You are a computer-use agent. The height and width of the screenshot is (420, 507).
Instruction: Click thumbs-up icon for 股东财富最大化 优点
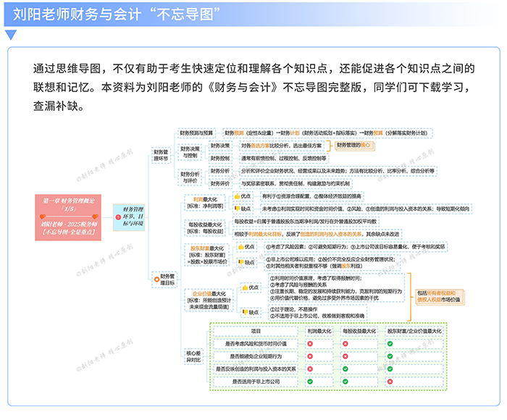tap(241, 247)
